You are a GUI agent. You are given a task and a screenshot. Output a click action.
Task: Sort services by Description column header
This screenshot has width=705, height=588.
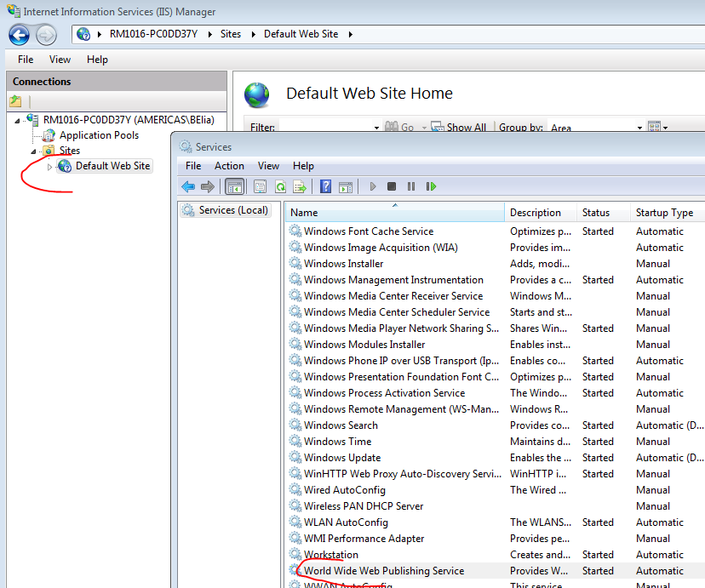coord(541,213)
